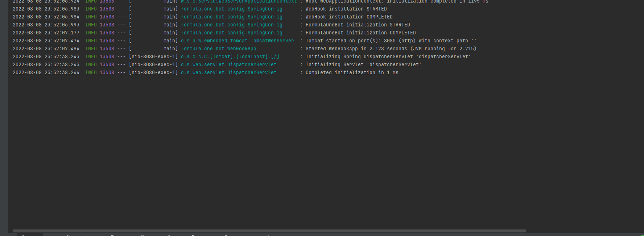Click the timestamp 23:52:07.177
Viewport: 644px width, 236px height.
coord(62,33)
